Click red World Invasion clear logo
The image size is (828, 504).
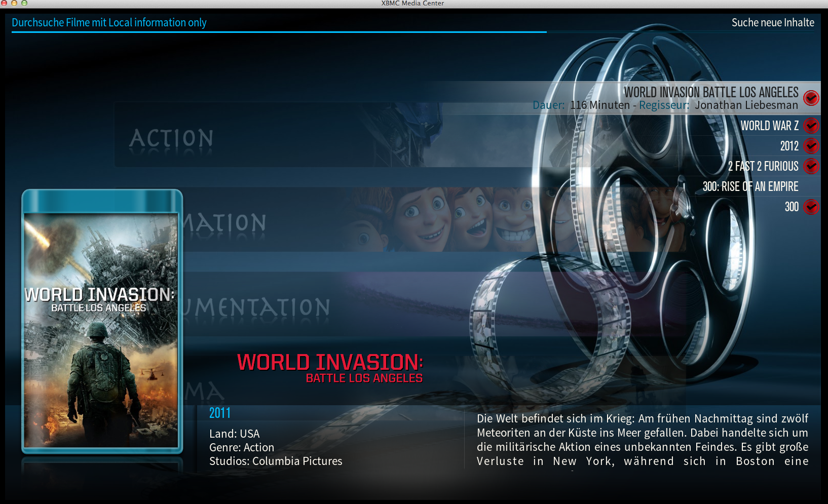(x=330, y=368)
